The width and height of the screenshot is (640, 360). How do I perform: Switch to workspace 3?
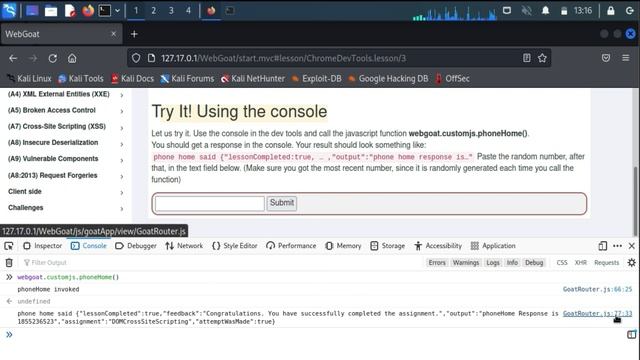tap(171, 11)
